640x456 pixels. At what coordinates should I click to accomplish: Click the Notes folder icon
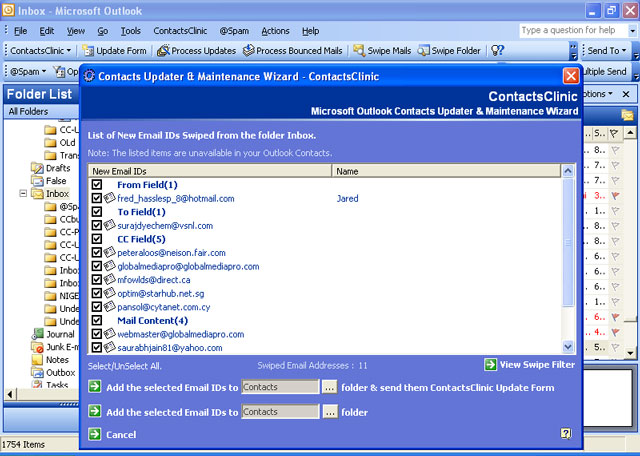(38, 360)
